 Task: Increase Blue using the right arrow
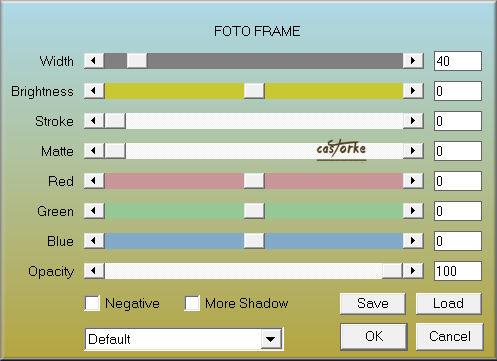pyautogui.click(x=413, y=241)
